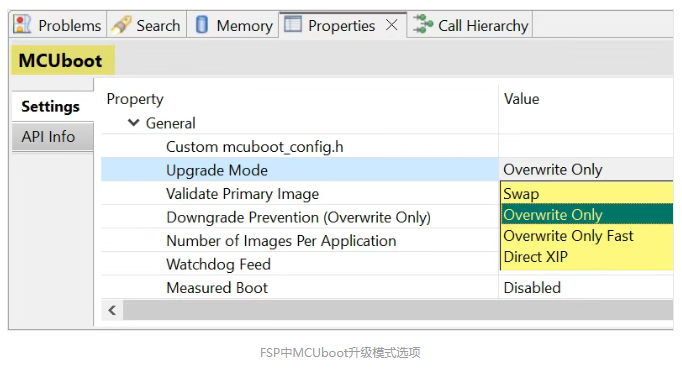Click the Memory chip icon
The width and height of the screenshot is (682, 370).
(202, 24)
